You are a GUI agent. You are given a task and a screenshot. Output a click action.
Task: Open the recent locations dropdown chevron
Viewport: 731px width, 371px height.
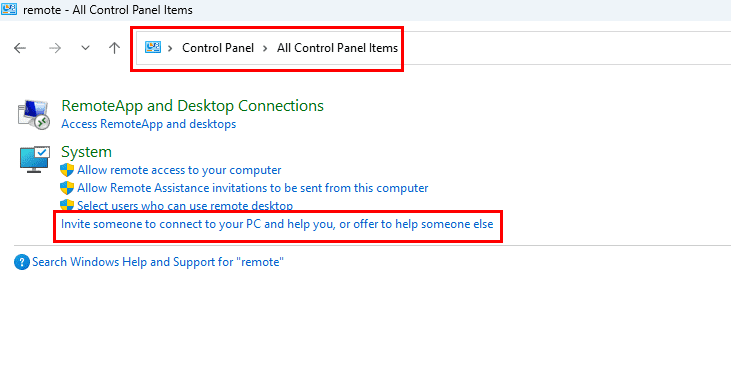tap(85, 48)
